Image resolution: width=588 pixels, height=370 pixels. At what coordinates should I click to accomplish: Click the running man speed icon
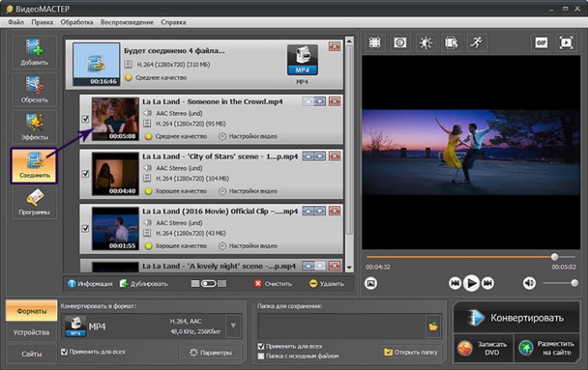[x=476, y=41]
